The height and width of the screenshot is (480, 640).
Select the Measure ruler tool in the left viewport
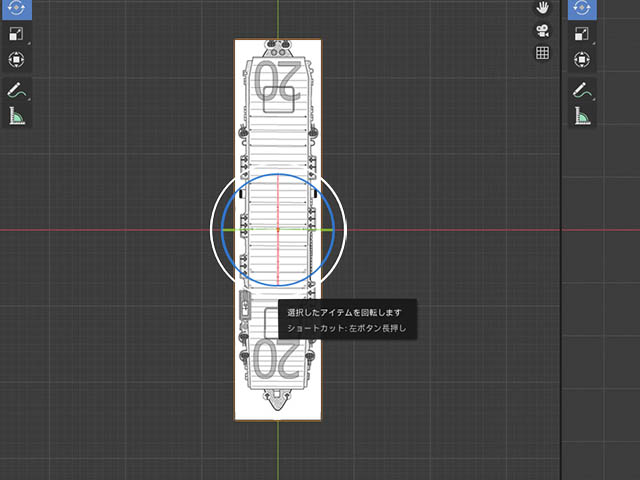pos(16,116)
